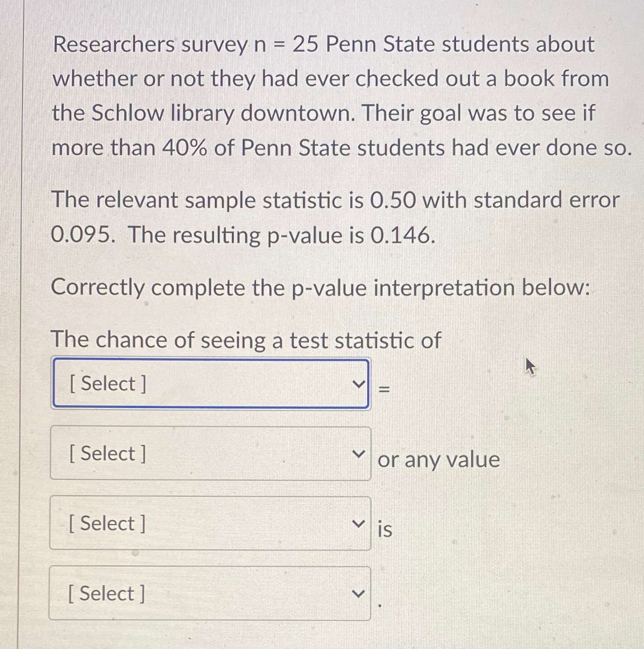Click the [Select] label in the third box
The image size is (644, 649).
[x=106, y=523]
